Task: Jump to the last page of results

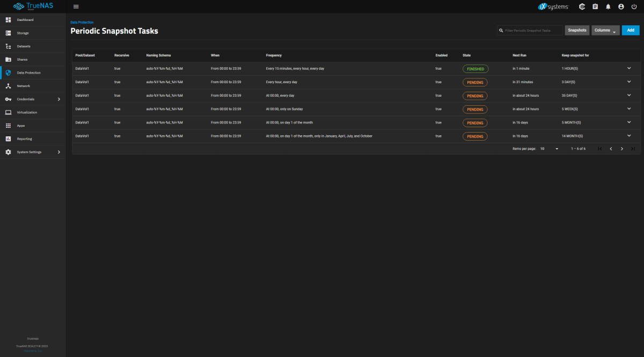Action: [x=633, y=149]
